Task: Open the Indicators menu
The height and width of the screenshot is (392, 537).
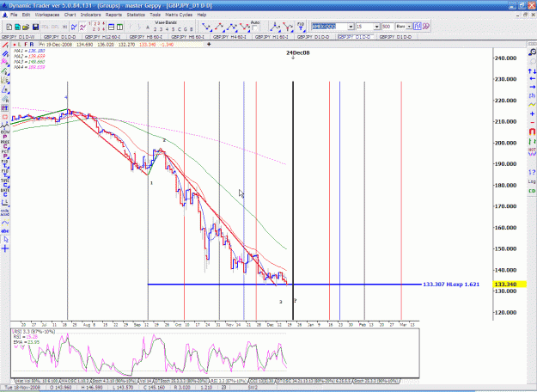Action: pos(90,15)
